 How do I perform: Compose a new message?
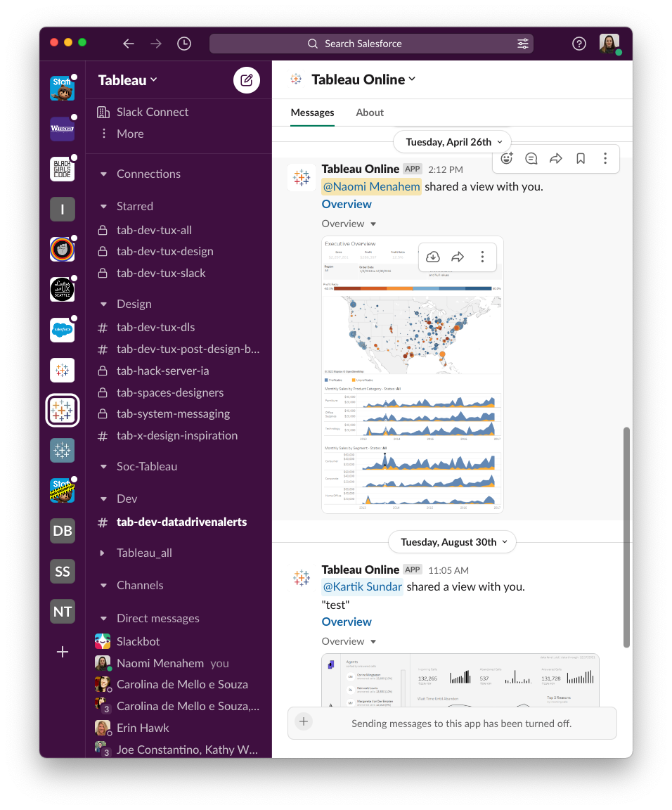point(247,80)
